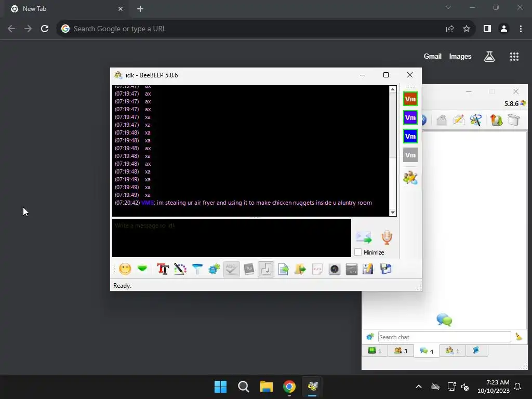This screenshot has height=399, width=532.
Task: Toggle the dictionary word completer button
Action: (x=249, y=269)
